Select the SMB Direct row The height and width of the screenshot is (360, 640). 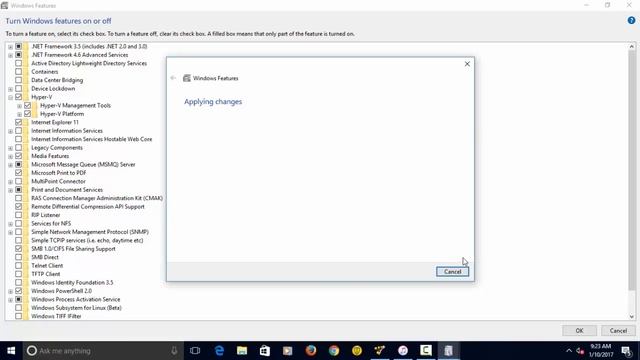tap(44, 258)
